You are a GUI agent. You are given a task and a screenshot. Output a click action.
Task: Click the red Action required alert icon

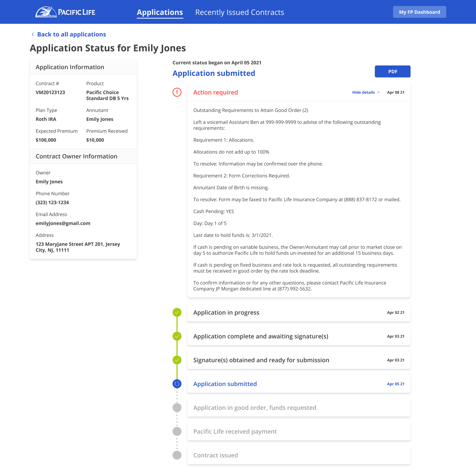tap(177, 92)
